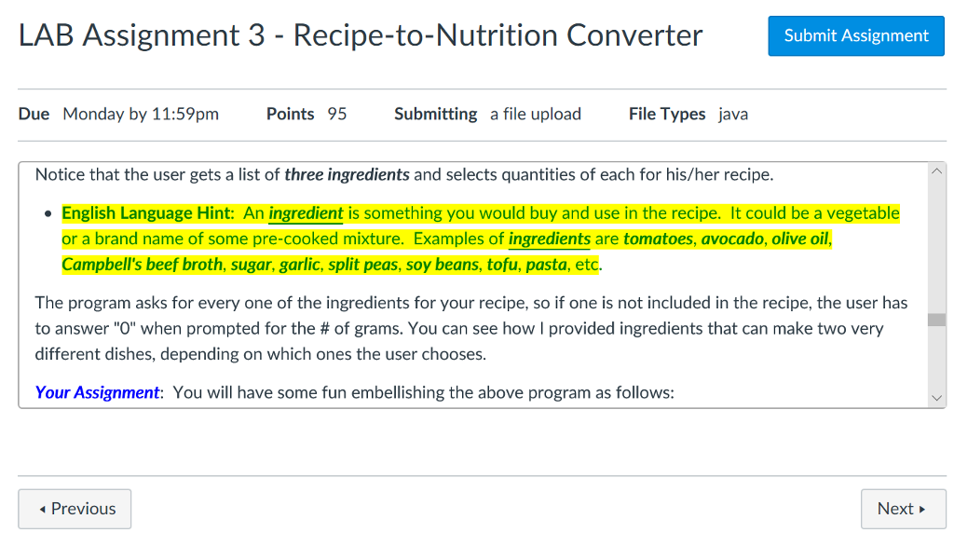Image resolution: width=954 pixels, height=560 pixels.
Task: Click the bullet point beside English Language Hint
Action: (x=48, y=212)
